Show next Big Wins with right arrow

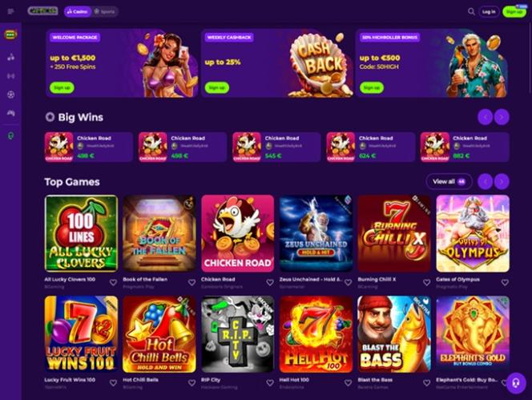click(x=502, y=118)
